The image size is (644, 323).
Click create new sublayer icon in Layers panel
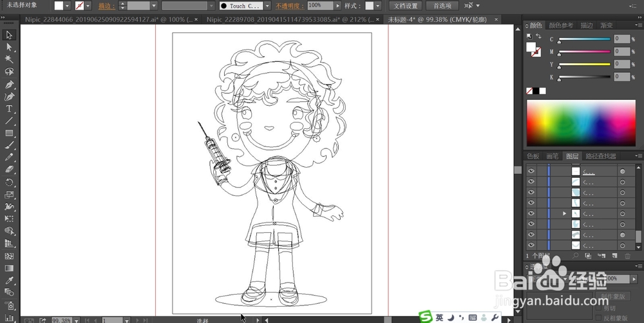point(601,255)
